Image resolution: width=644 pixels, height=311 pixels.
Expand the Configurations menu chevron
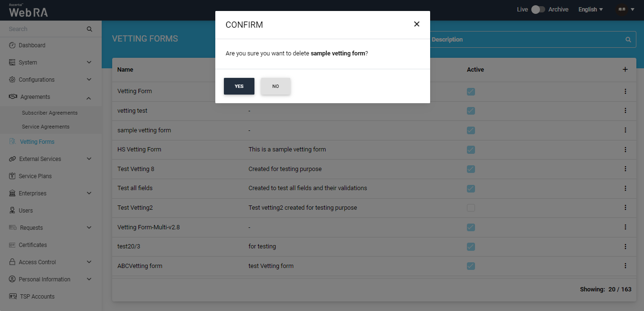click(x=89, y=80)
